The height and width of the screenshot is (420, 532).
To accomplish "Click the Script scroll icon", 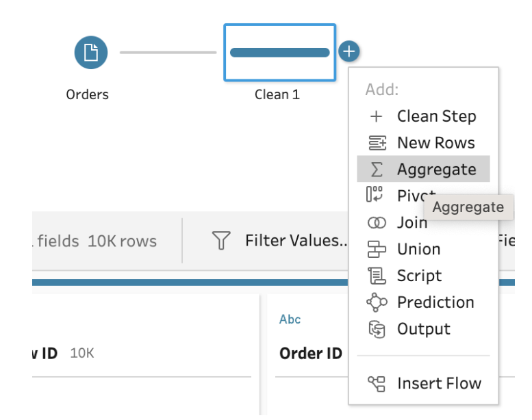I will pyautogui.click(x=377, y=276).
